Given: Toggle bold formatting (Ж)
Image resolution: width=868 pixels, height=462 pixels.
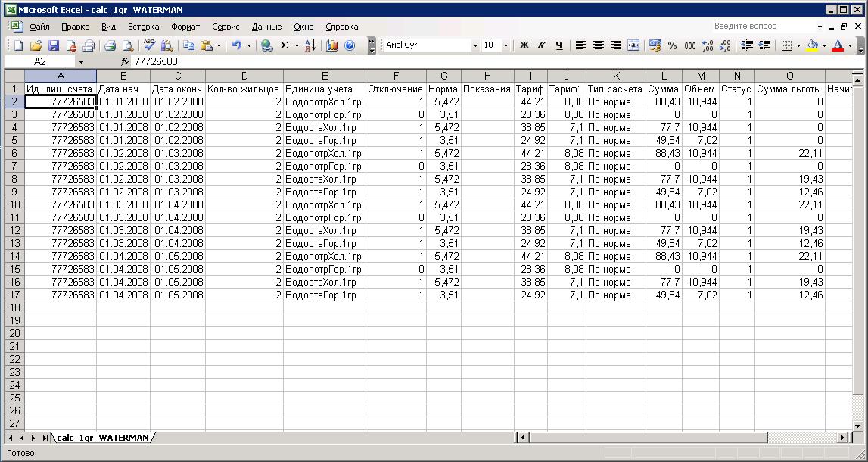Looking at the screenshot, I should (524, 45).
